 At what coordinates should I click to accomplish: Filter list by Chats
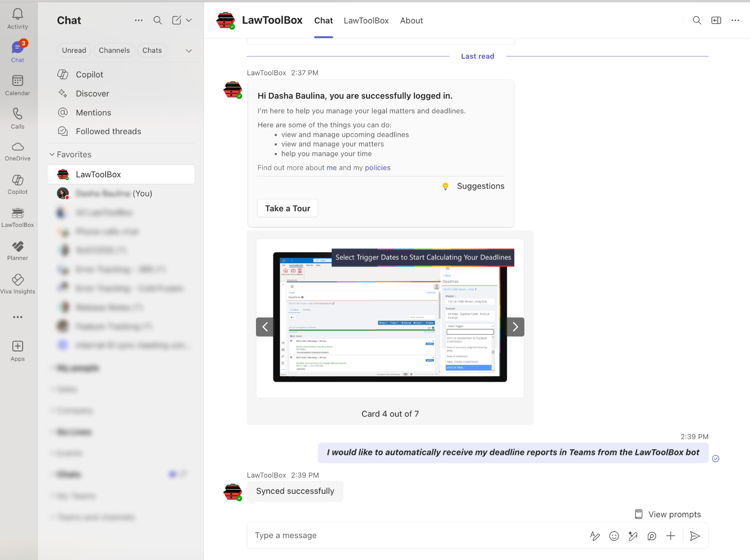click(152, 51)
